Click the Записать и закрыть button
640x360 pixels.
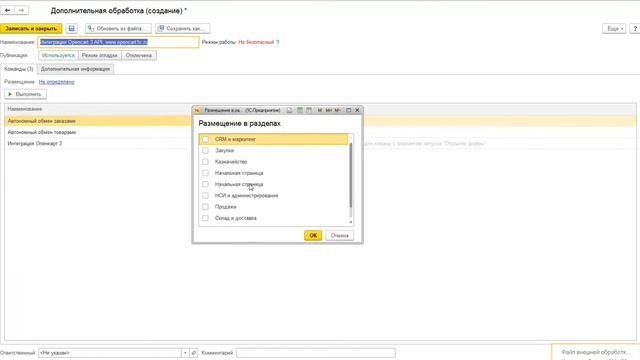[31, 29]
